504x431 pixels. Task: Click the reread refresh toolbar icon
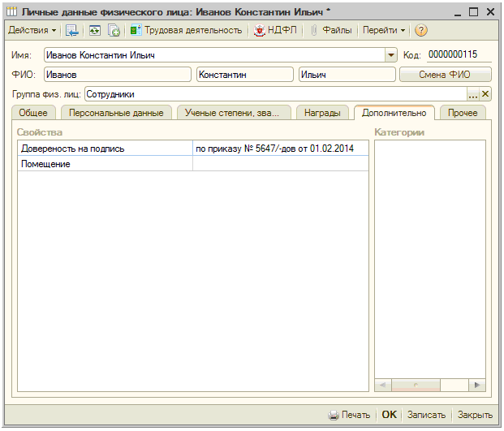(94, 31)
